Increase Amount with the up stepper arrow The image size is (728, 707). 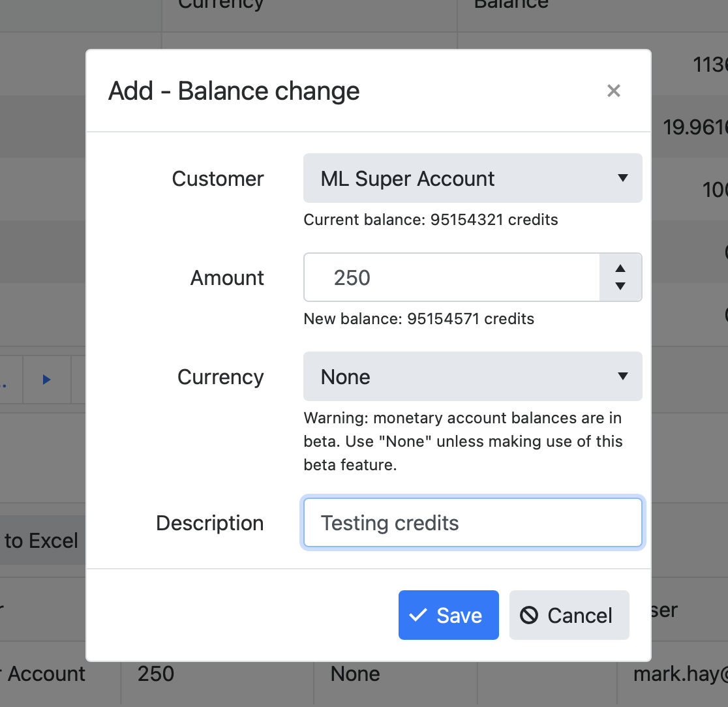tap(620, 269)
